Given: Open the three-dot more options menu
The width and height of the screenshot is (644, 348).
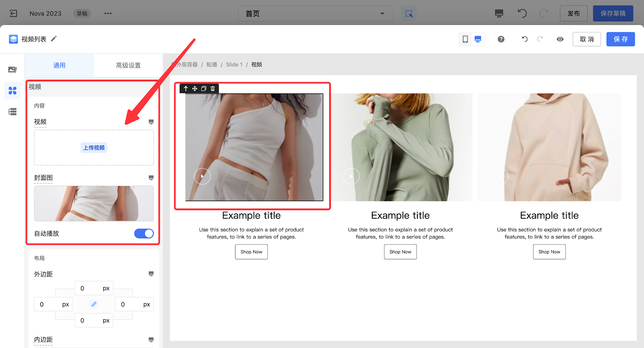Looking at the screenshot, I should (x=108, y=14).
